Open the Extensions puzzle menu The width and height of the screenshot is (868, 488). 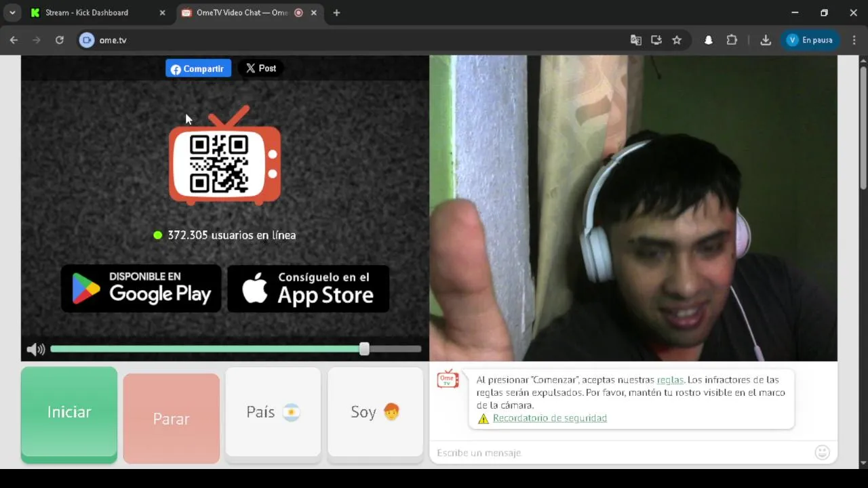click(x=732, y=40)
